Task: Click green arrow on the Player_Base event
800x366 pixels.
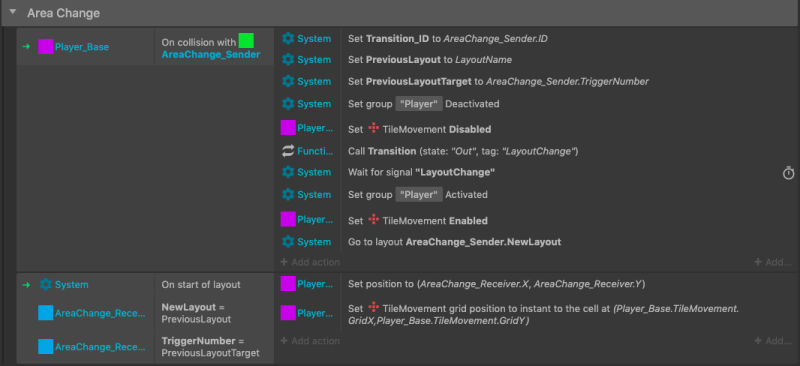Action: [x=26, y=47]
